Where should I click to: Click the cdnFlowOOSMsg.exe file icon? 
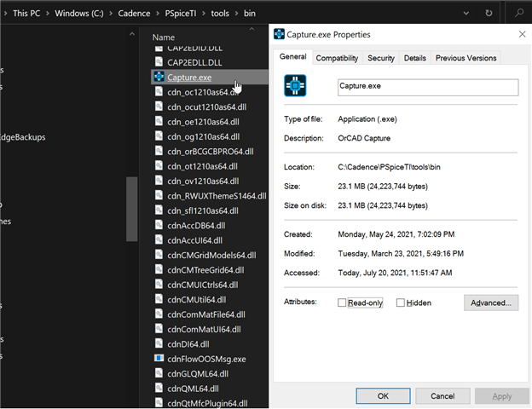[159, 359]
